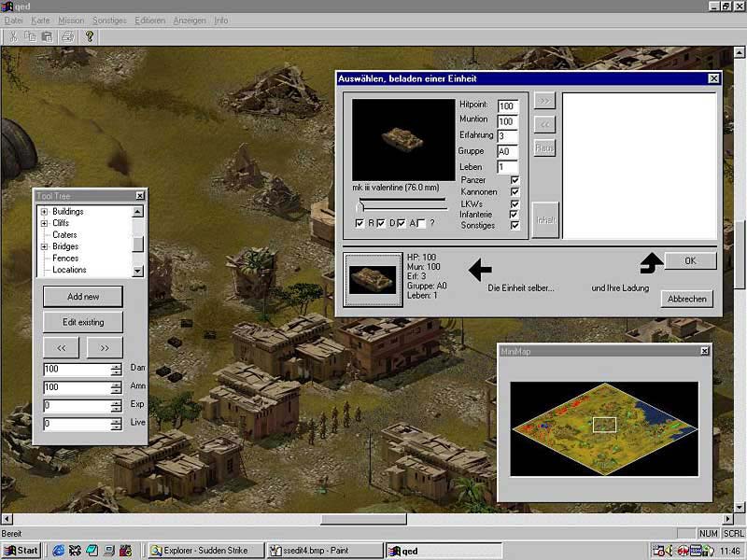Click the left-pointing black arrow icon
Viewport: 747px width, 560px height.
(480, 270)
